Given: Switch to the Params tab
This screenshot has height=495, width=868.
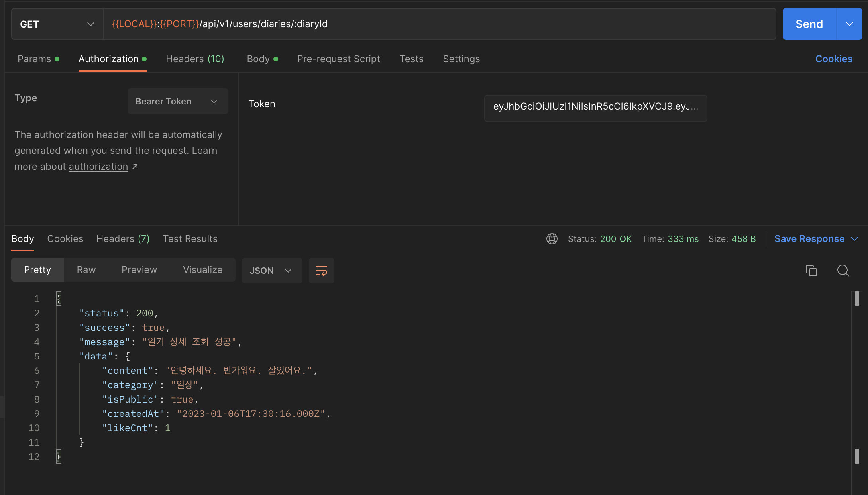Looking at the screenshot, I should (x=38, y=59).
